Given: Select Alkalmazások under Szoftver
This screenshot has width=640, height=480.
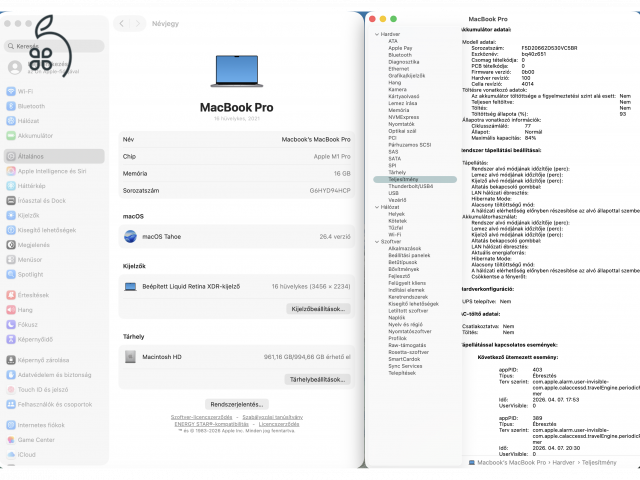Looking at the screenshot, I should point(405,249).
